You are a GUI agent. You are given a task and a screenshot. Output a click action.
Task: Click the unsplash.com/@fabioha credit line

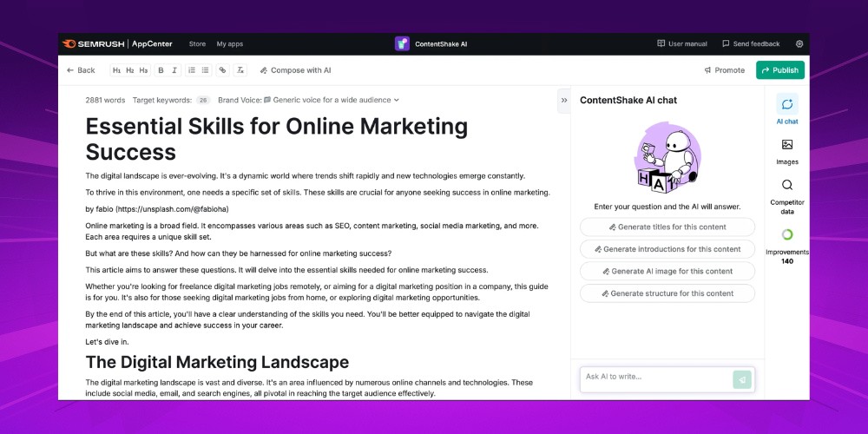click(156, 209)
